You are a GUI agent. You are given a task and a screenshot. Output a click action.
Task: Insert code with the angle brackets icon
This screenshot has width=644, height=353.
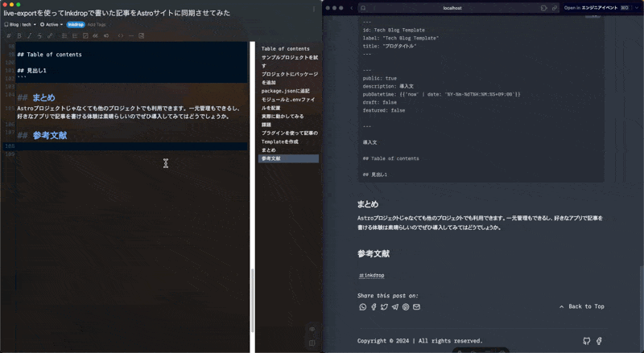pyautogui.click(x=120, y=35)
